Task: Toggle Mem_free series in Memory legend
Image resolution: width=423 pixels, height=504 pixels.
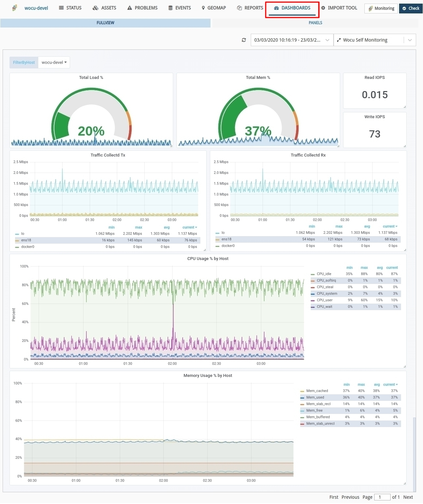Action: [315, 411]
